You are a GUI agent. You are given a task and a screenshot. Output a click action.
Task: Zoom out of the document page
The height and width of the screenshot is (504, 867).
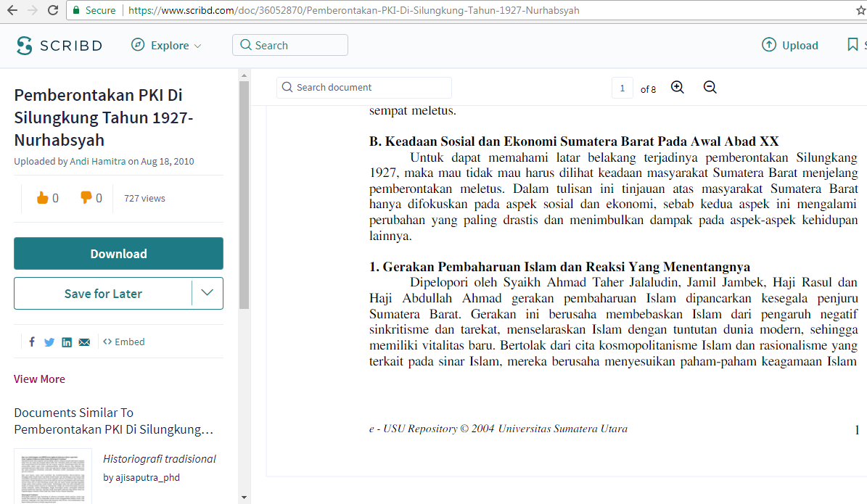click(x=710, y=87)
